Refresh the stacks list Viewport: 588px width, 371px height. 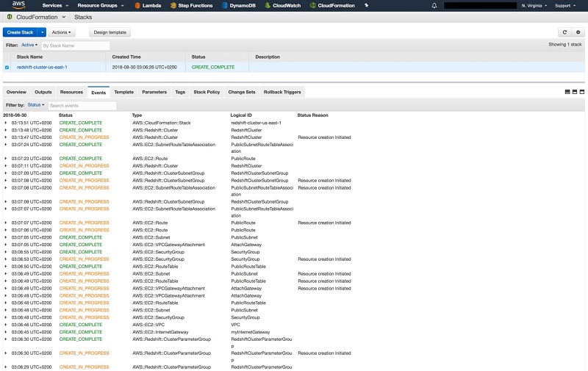pos(564,32)
